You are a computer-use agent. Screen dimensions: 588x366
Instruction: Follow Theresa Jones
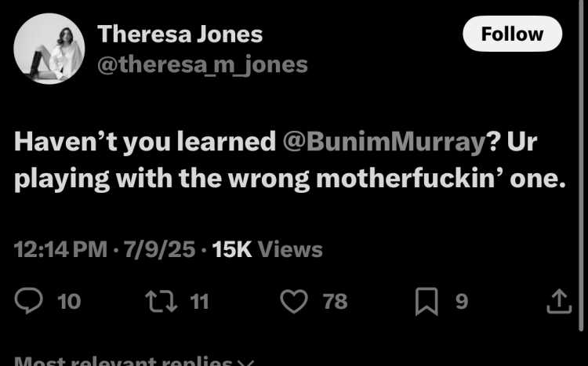pos(512,34)
